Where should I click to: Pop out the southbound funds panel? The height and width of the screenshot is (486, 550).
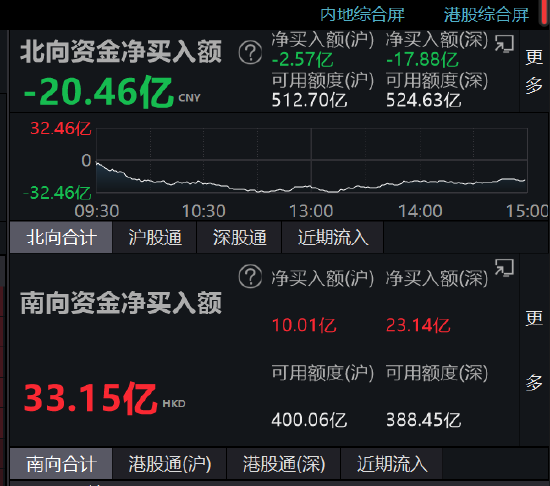pos(504,268)
